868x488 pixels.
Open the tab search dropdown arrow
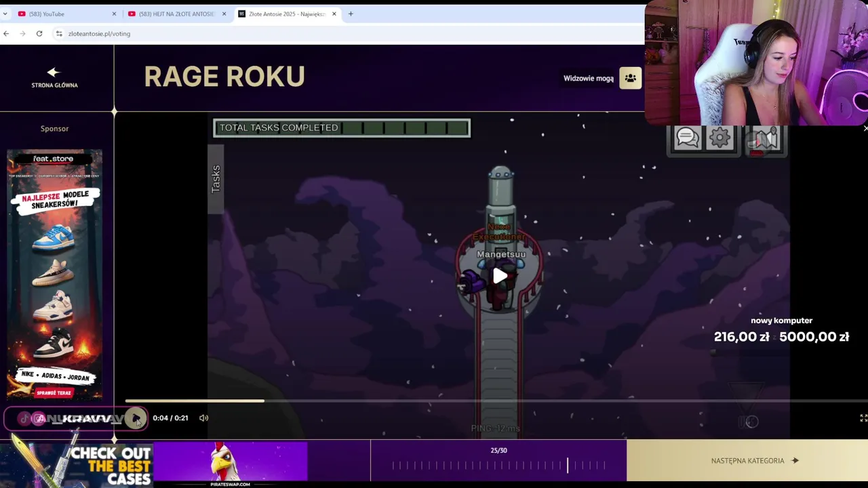click(5, 14)
